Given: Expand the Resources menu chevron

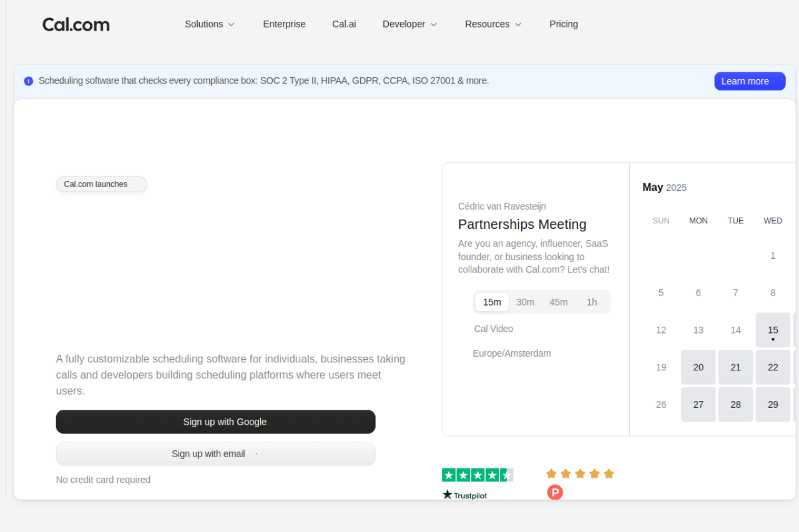Looking at the screenshot, I should [x=517, y=24].
